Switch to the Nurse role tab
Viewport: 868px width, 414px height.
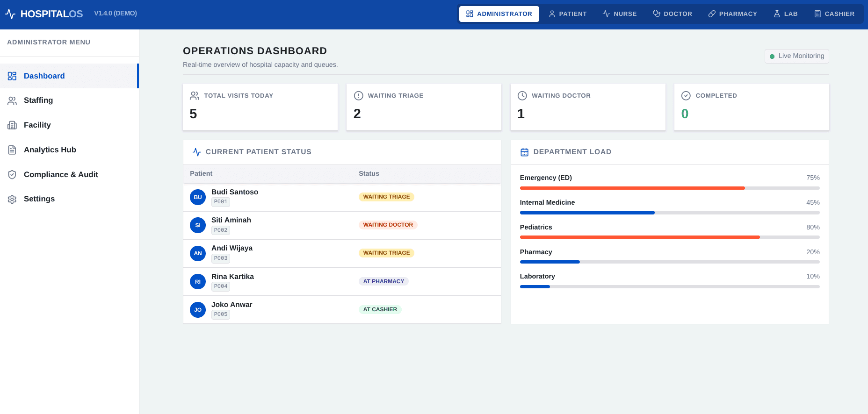point(620,14)
